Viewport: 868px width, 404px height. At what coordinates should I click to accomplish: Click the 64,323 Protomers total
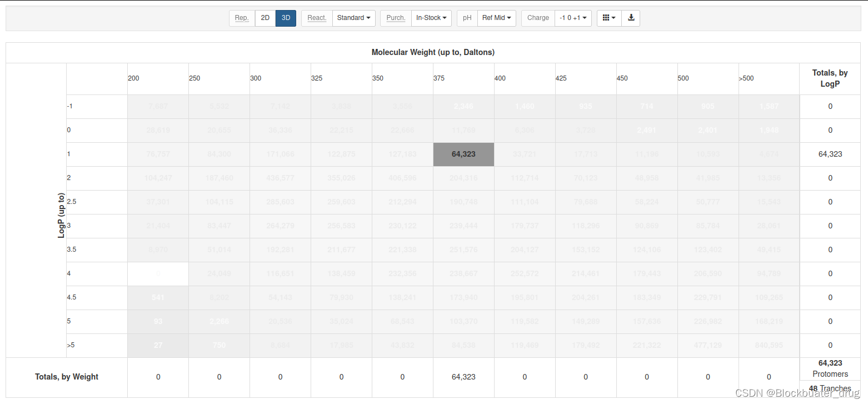pyautogui.click(x=830, y=368)
